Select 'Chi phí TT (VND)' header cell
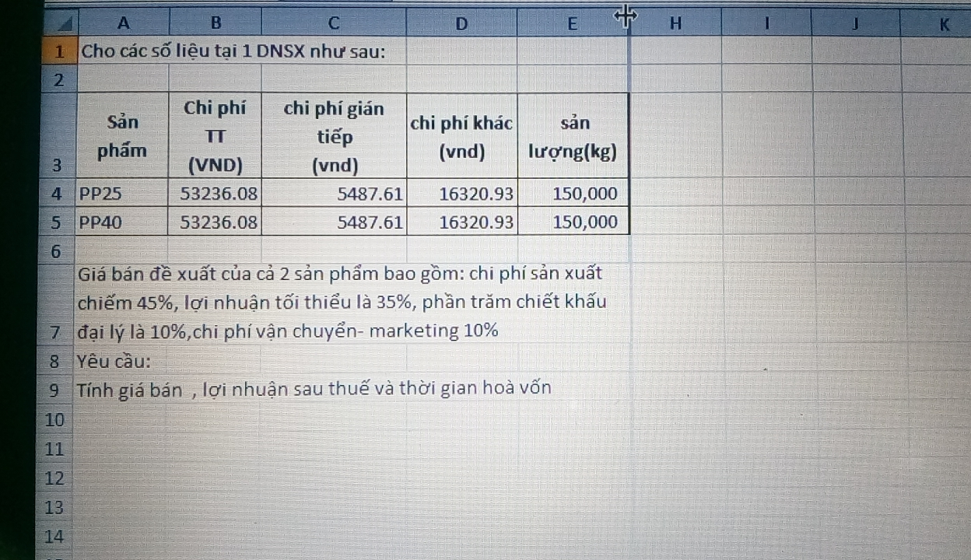Screen dimensions: 971x560 [x=214, y=136]
